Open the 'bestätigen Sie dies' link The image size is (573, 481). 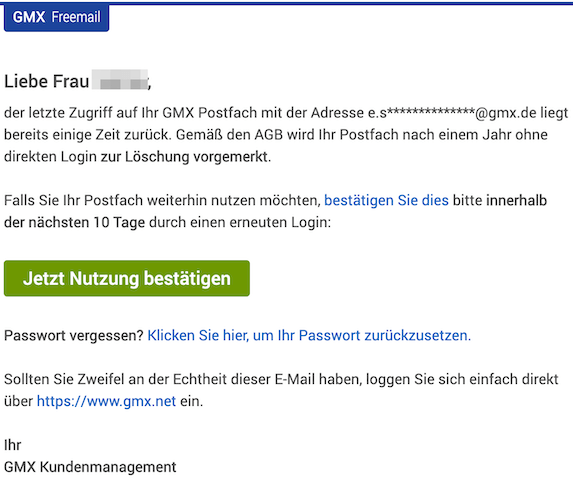pos(386,201)
